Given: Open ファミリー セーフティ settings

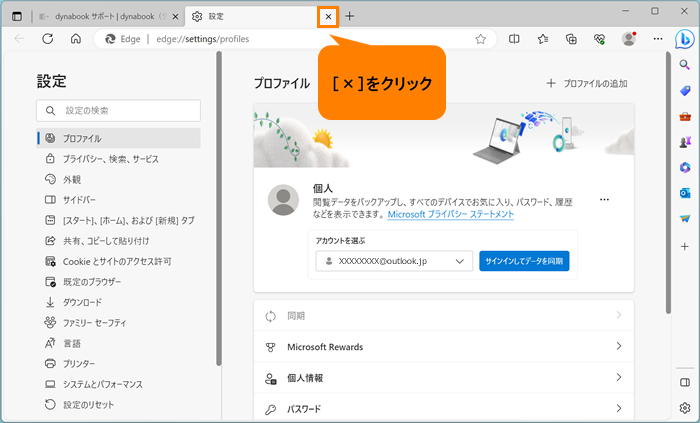Looking at the screenshot, I should (118, 323).
